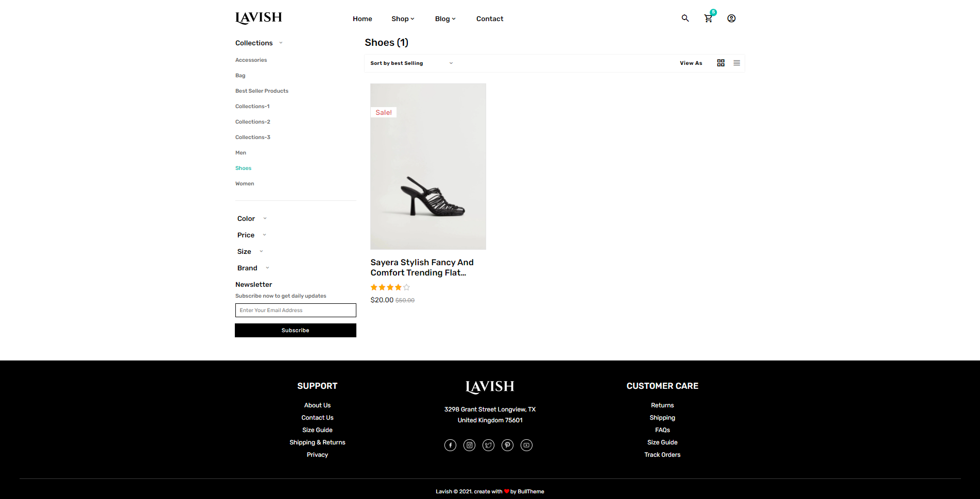
Task: Click the "Shoes (1)" page heading
Action: click(x=387, y=42)
